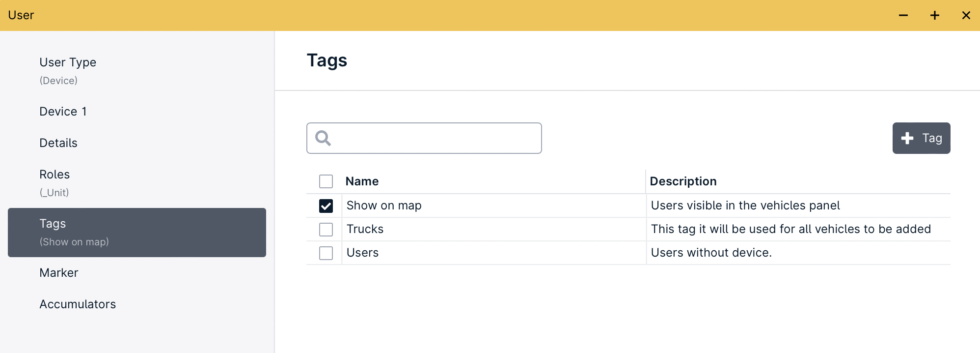Check the Trucks tag checkbox

coord(326,229)
